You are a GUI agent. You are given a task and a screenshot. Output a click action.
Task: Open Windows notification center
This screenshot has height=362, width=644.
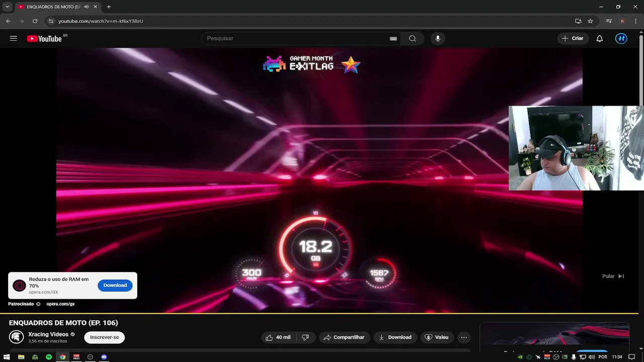click(632, 357)
